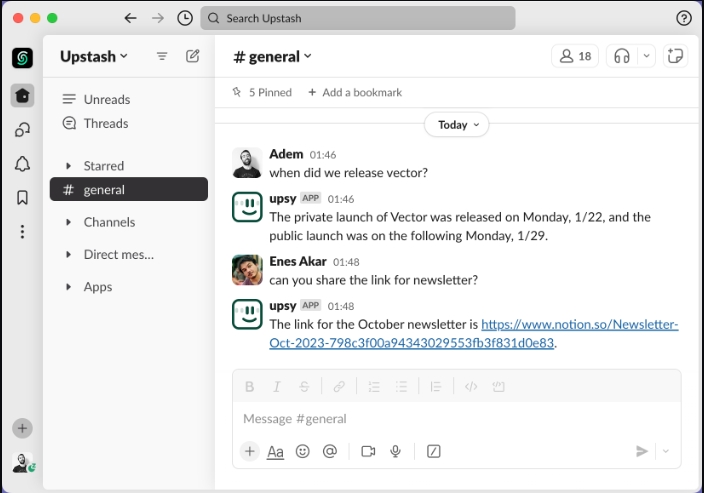
Task: Toggle the Aa formatting toolbar visibility
Action: [275, 451]
